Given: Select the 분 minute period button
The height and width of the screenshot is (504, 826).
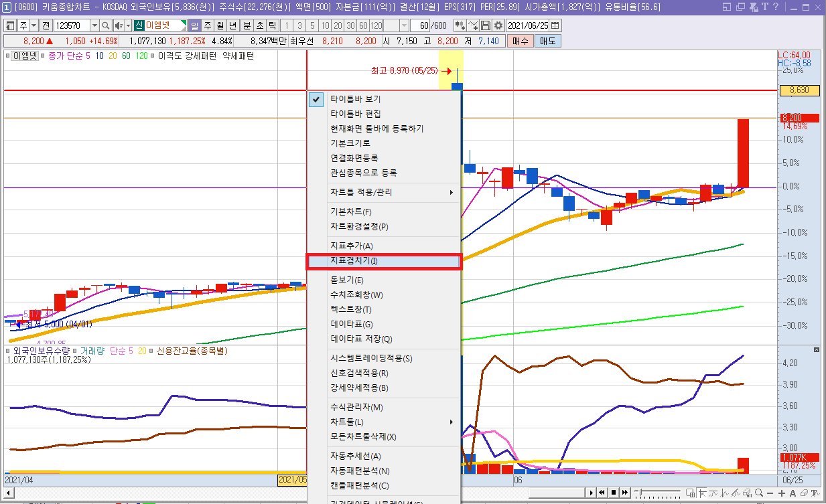Looking at the screenshot, I should click(x=247, y=25).
